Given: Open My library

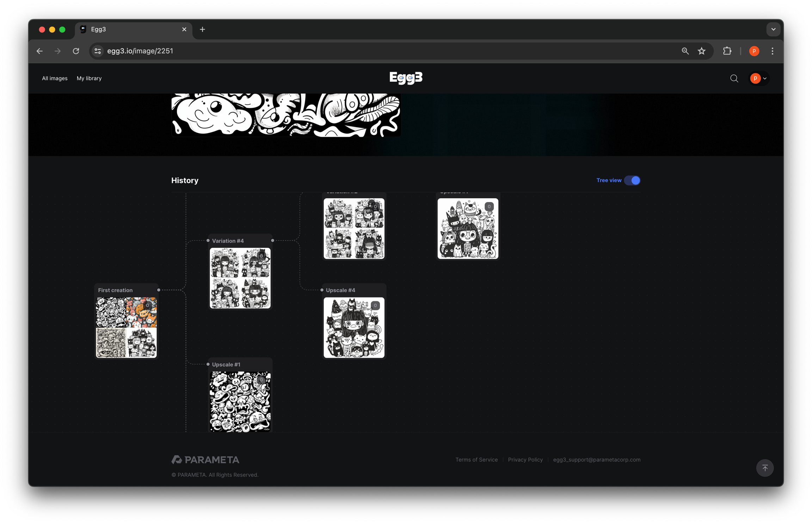Looking at the screenshot, I should (x=89, y=79).
